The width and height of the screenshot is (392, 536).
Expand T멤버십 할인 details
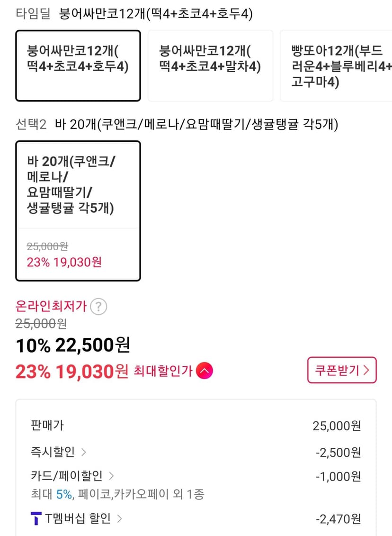[x=77, y=518]
